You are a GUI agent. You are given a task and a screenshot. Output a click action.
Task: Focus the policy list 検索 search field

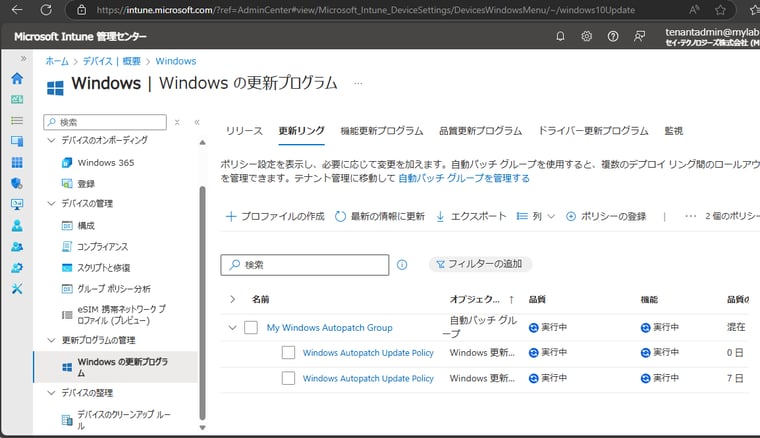click(305, 265)
